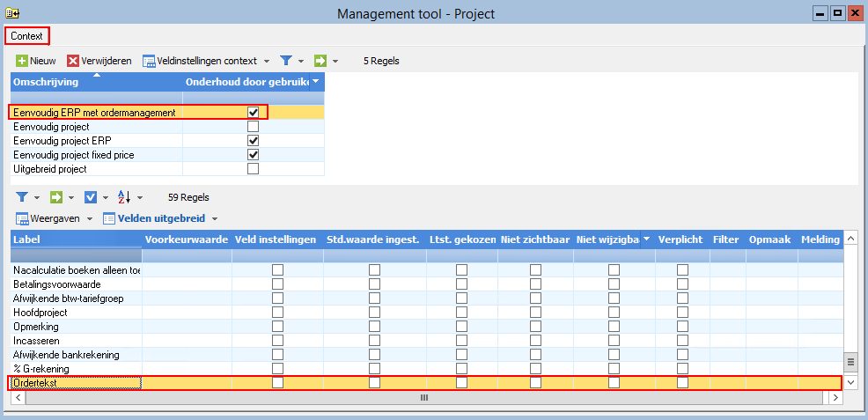This screenshot has width=868, height=420.
Task: Click the Omschrijving column filter input field
Action: click(96, 98)
